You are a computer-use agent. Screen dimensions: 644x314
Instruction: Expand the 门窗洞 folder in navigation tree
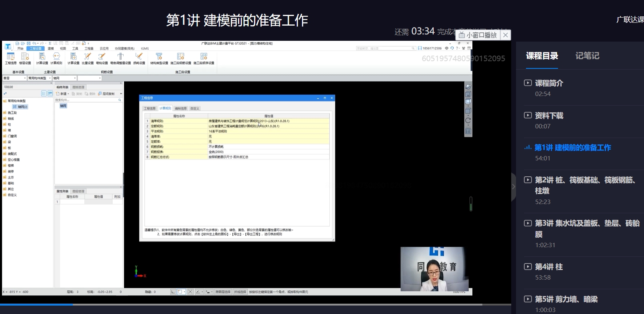pos(4,136)
